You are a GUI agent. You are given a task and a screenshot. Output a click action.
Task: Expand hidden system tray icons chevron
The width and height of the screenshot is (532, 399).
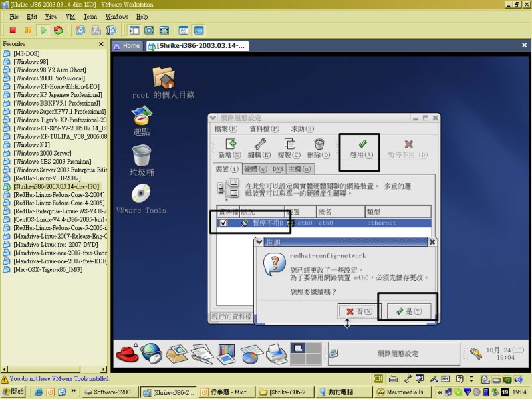pyautogui.click(x=440, y=392)
